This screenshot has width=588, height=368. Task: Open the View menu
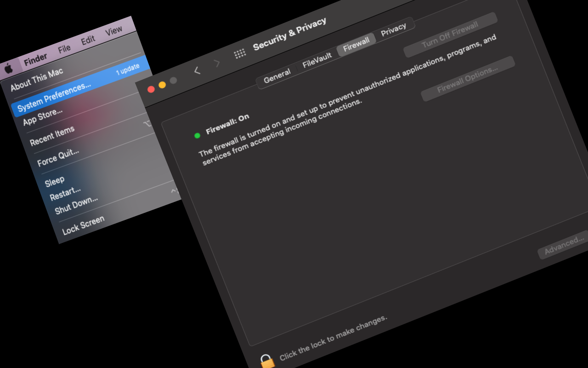[113, 31]
